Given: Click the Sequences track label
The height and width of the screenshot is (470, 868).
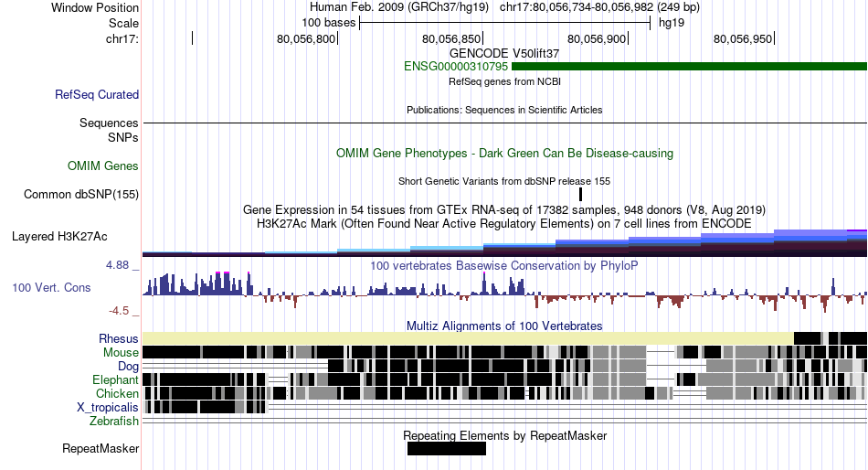Looking at the screenshot, I should 109,123.
